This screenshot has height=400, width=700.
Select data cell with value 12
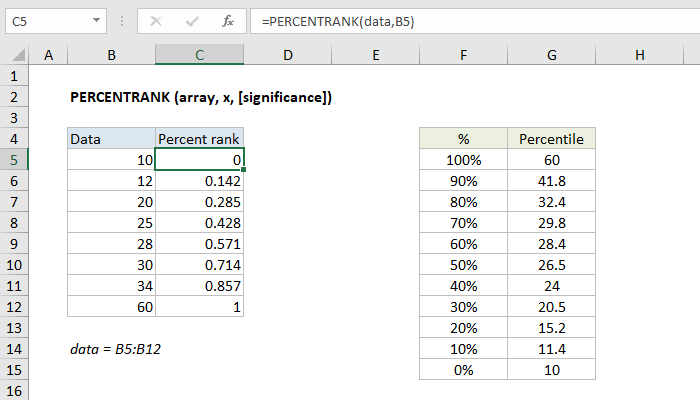click(112, 181)
